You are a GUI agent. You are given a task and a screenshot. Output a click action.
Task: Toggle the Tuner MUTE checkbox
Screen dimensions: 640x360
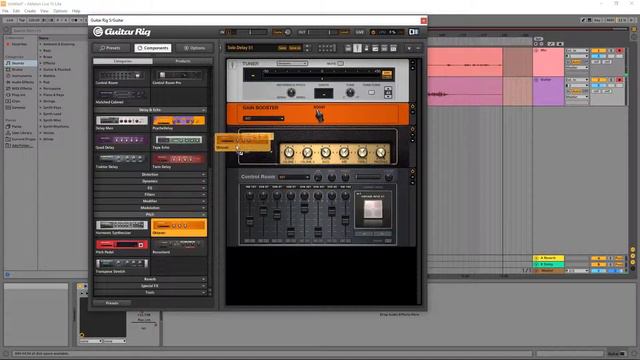(340, 64)
